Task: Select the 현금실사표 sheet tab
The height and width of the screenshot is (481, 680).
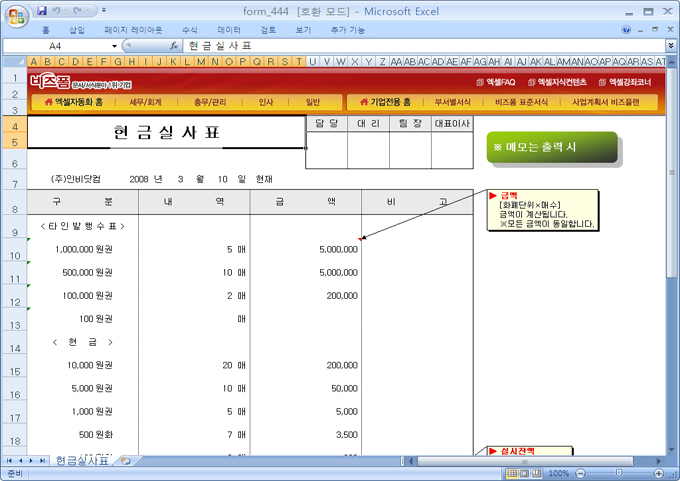Action: tap(82, 461)
